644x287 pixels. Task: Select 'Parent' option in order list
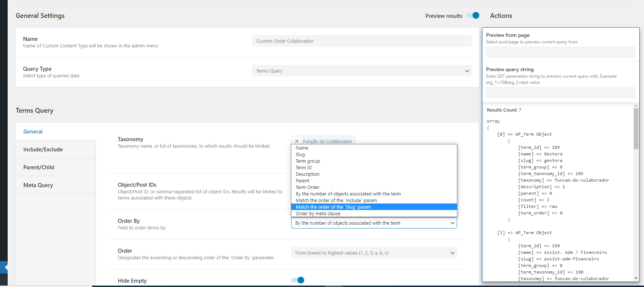374,181
